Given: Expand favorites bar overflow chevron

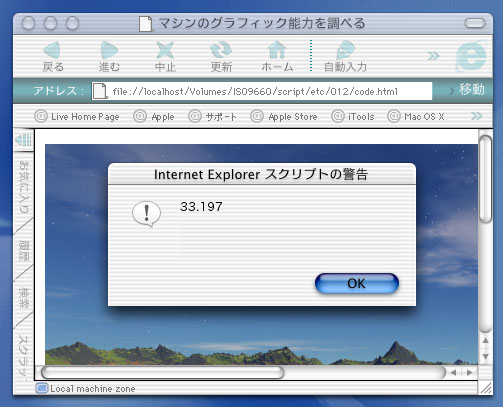Looking at the screenshot, I should [x=476, y=116].
